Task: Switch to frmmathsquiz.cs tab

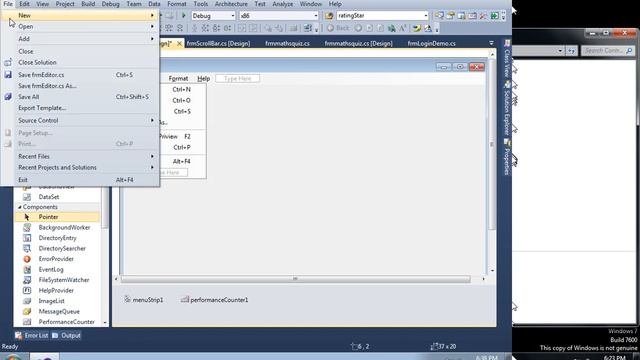Action: [x=287, y=43]
